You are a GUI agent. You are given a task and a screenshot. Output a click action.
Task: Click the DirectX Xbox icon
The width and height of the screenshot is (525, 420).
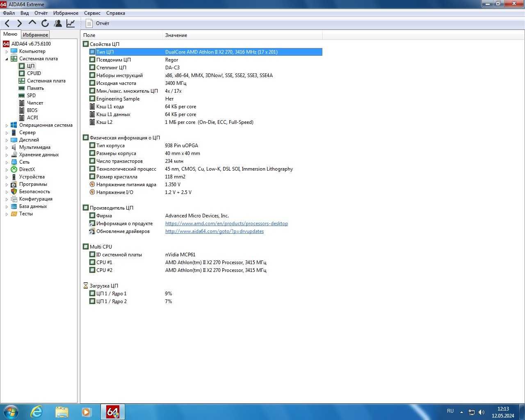coord(14,169)
